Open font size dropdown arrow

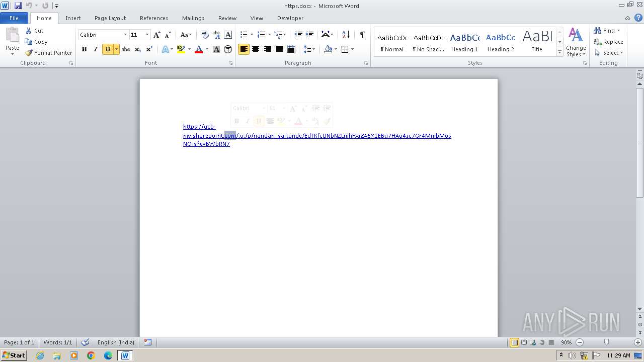[147, 35]
